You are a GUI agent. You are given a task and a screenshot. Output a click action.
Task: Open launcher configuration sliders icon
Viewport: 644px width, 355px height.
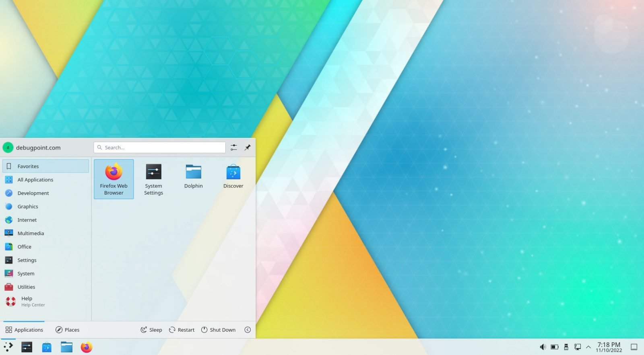point(234,148)
